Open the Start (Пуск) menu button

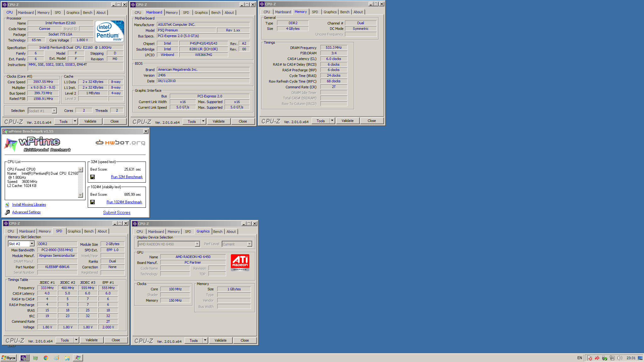tap(8, 358)
